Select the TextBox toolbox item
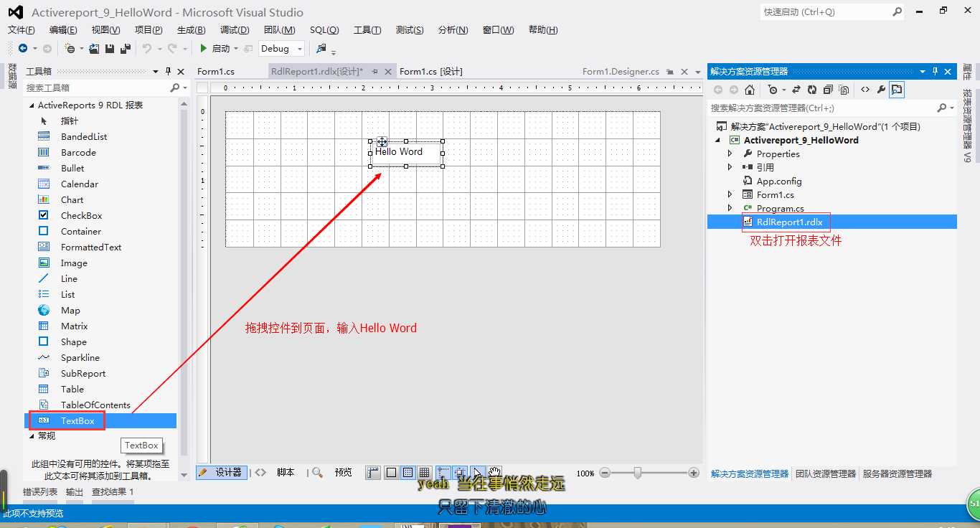 pyautogui.click(x=100, y=420)
